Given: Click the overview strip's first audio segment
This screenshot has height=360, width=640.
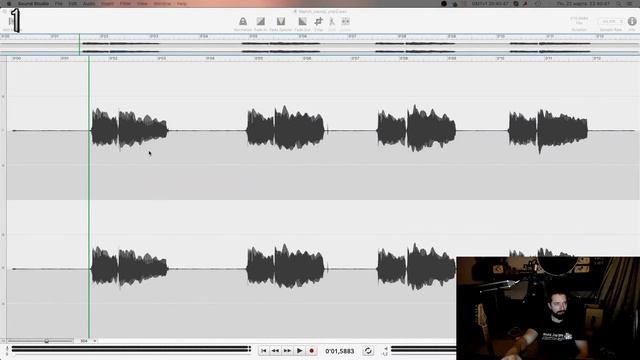Looking at the screenshot, I should 120,47.
